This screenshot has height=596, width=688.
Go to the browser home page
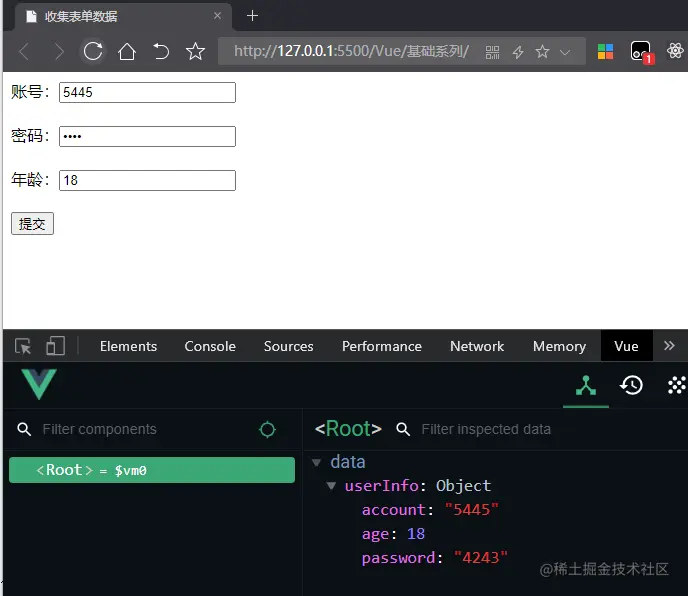coord(127,51)
